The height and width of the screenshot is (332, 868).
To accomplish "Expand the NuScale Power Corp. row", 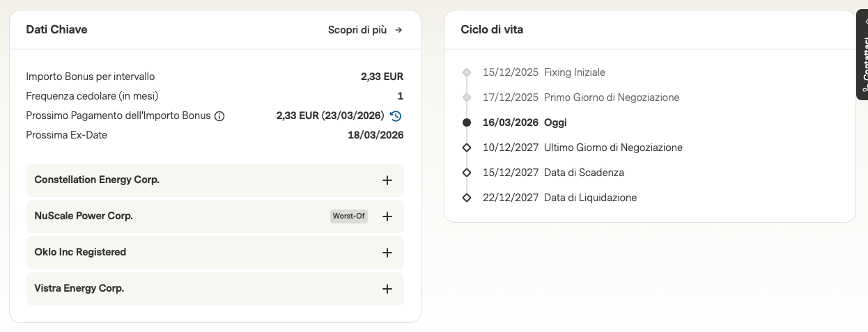I will (x=84, y=216).
